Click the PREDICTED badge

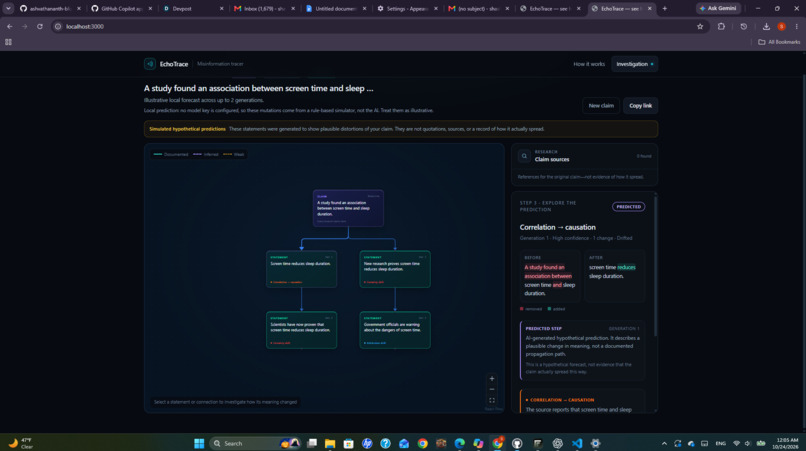click(629, 207)
